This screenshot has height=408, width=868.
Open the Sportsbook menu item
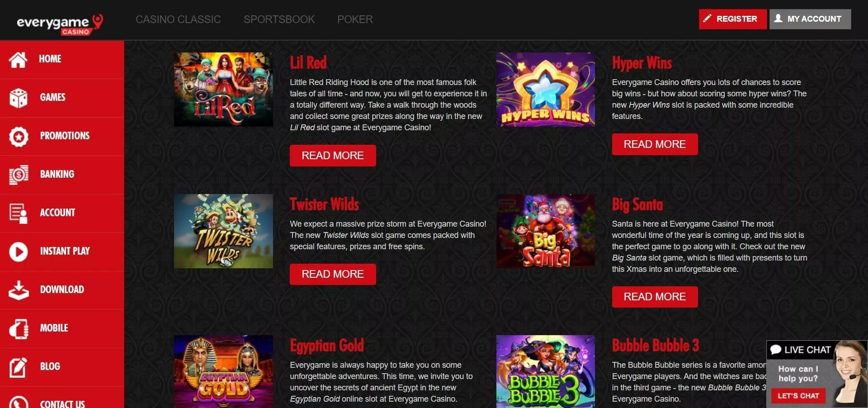(x=279, y=19)
